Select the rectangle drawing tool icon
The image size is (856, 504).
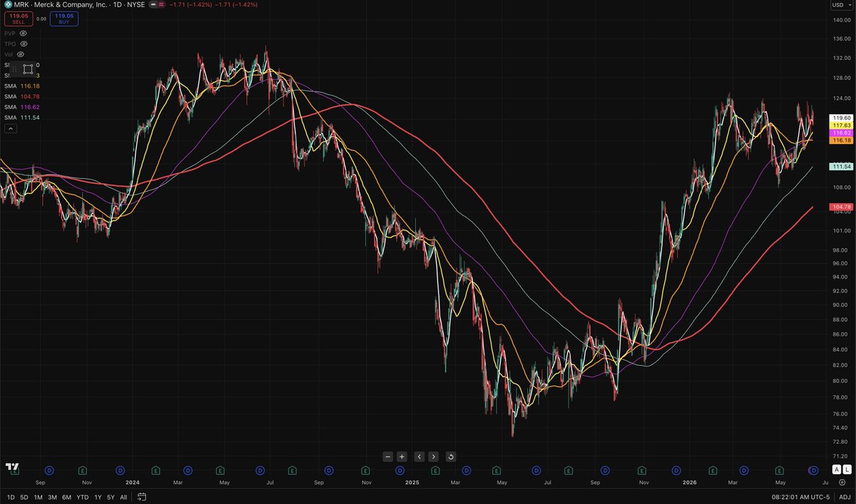28,69
